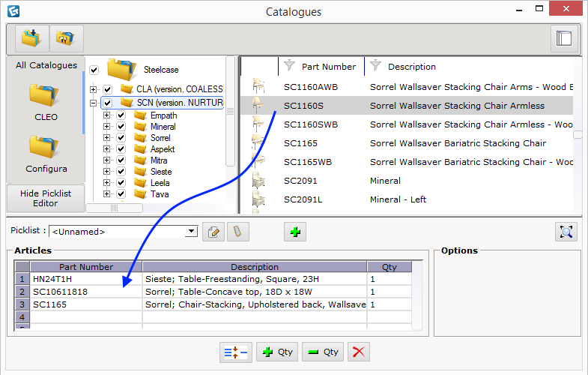The height and width of the screenshot is (375, 588).
Task: Click the catalogue tree horizontal scrollbar
Action: (x=114, y=208)
